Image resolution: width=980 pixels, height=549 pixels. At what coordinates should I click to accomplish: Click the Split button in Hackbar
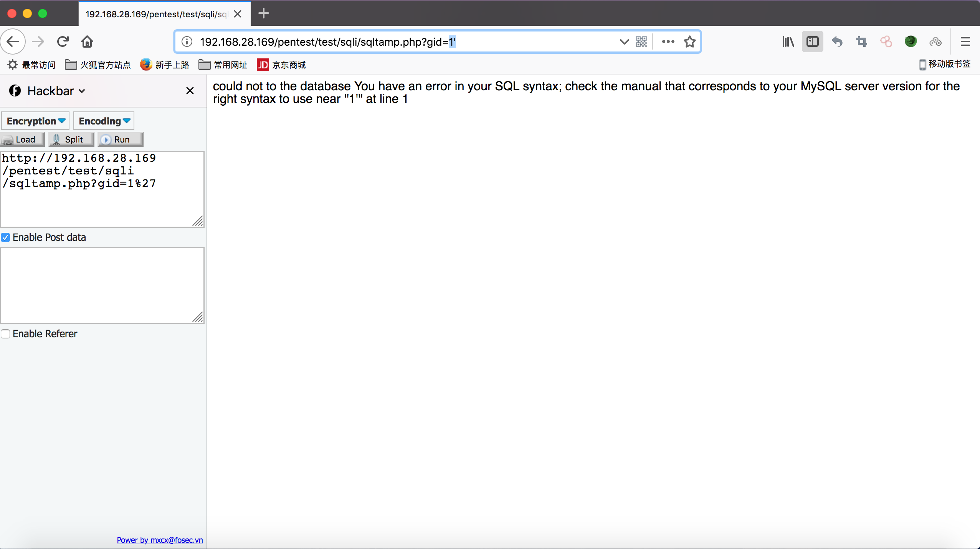pyautogui.click(x=71, y=139)
